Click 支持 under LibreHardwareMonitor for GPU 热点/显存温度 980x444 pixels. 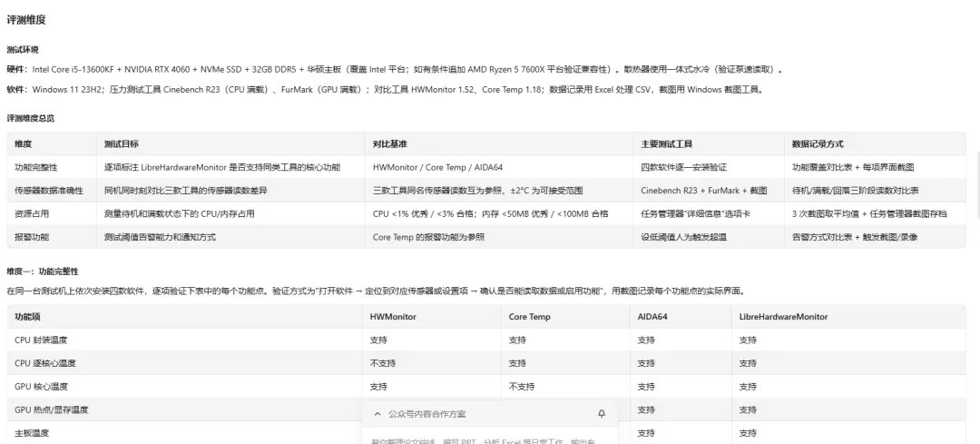tap(748, 409)
